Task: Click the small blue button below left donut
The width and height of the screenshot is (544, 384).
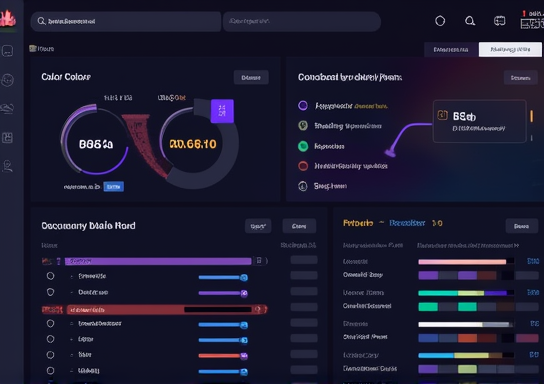Action: (x=113, y=187)
